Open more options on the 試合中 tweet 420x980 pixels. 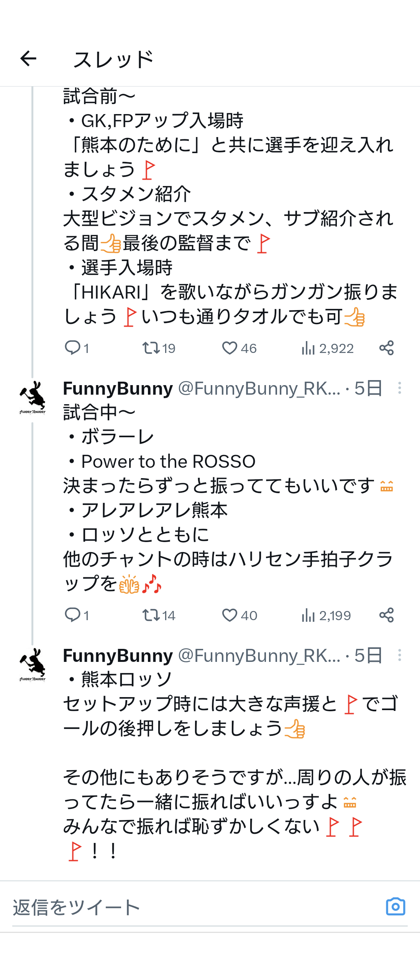point(400,388)
